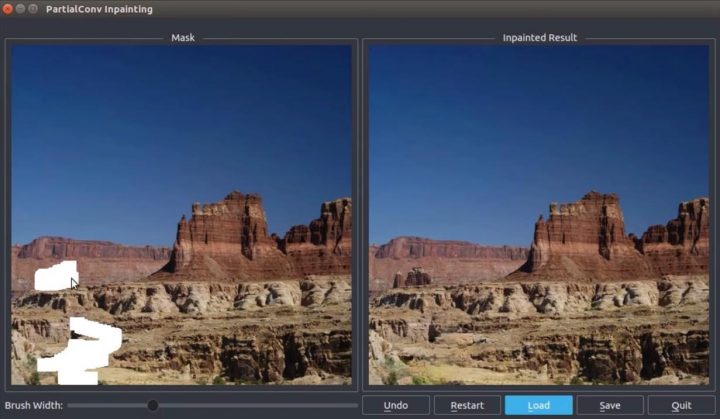Viewport: 720px width, 419px height.
Task: Click the Undo button
Action: [395, 405]
